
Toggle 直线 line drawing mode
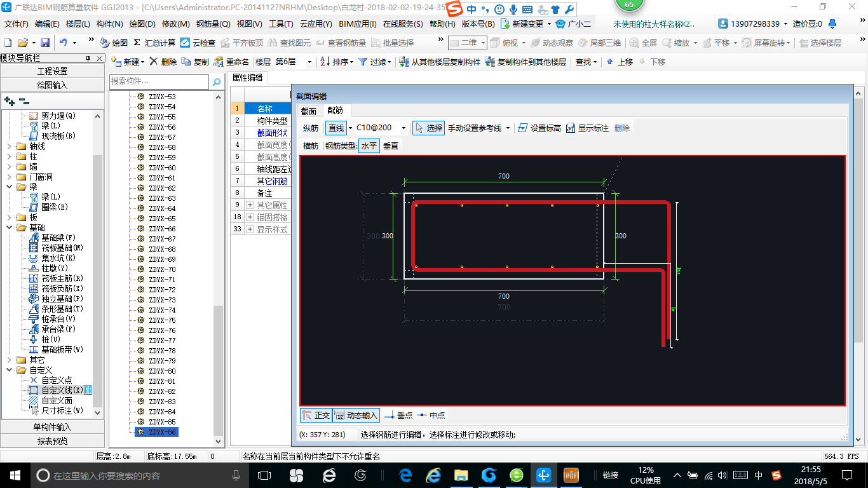[336, 128]
